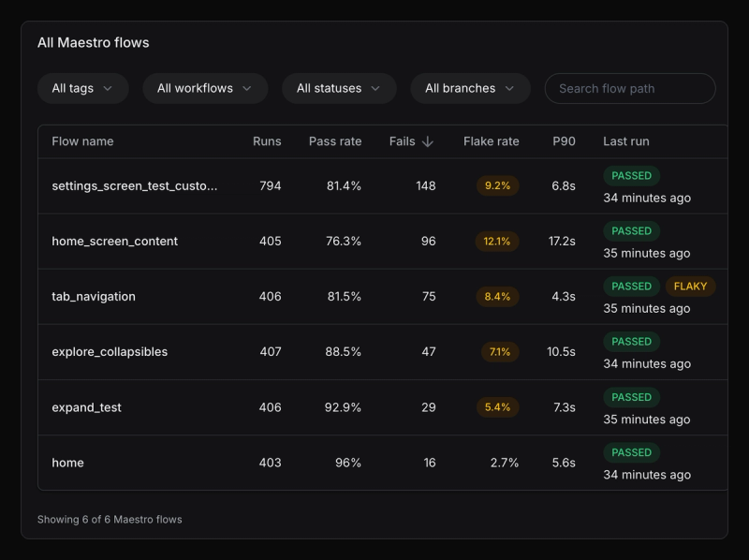This screenshot has width=749, height=560.
Task: Click the FLAKY badge on tab_navigation
Action: click(690, 287)
